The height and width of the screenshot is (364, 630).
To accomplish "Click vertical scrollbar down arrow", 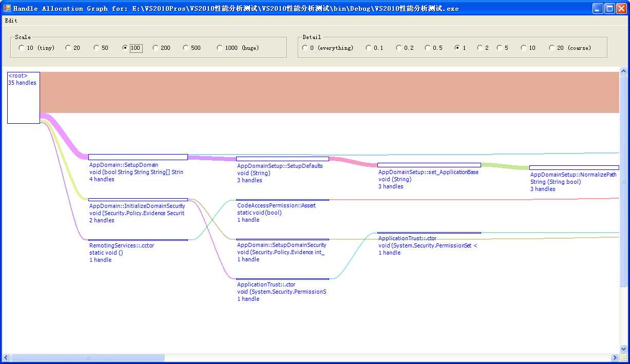I will point(624,349).
